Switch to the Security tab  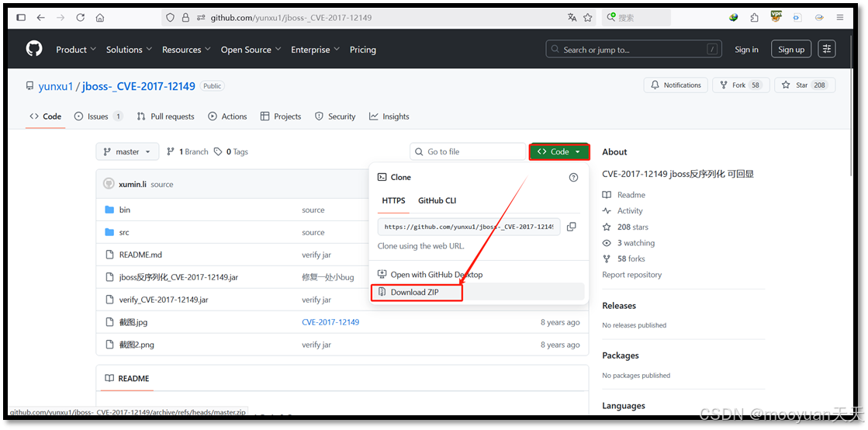pos(335,116)
